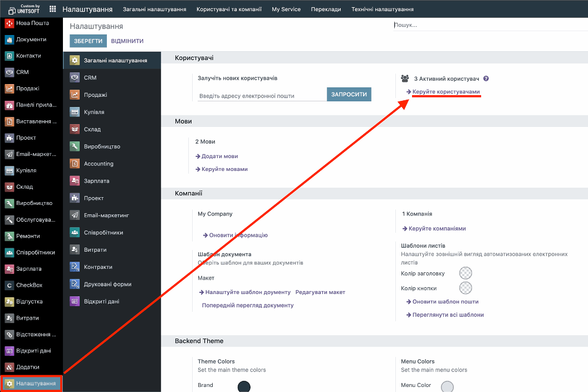Open the Переклади menu item
The height and width of the screenshot is (392, 588).
pos(326,9)
